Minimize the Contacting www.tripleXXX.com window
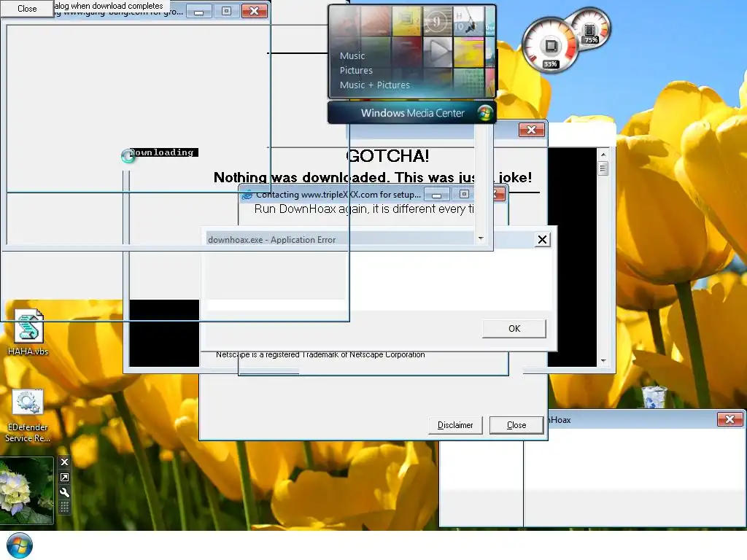This screenshot has width=747, height=560. coord(437,195)
